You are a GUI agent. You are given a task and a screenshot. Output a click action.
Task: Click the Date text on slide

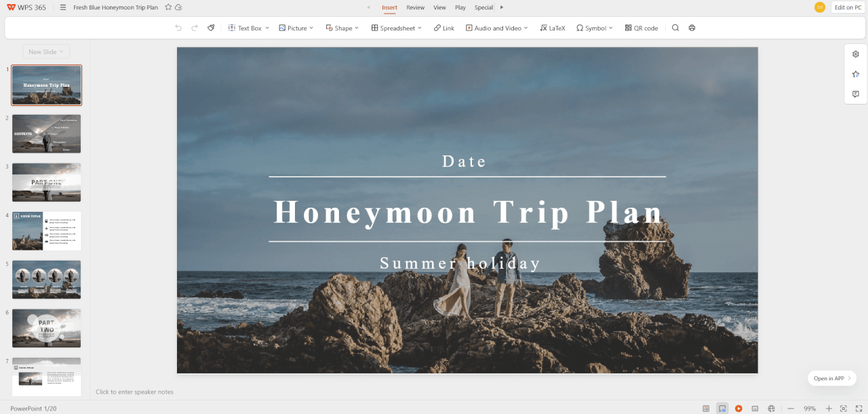pos(465,162)
